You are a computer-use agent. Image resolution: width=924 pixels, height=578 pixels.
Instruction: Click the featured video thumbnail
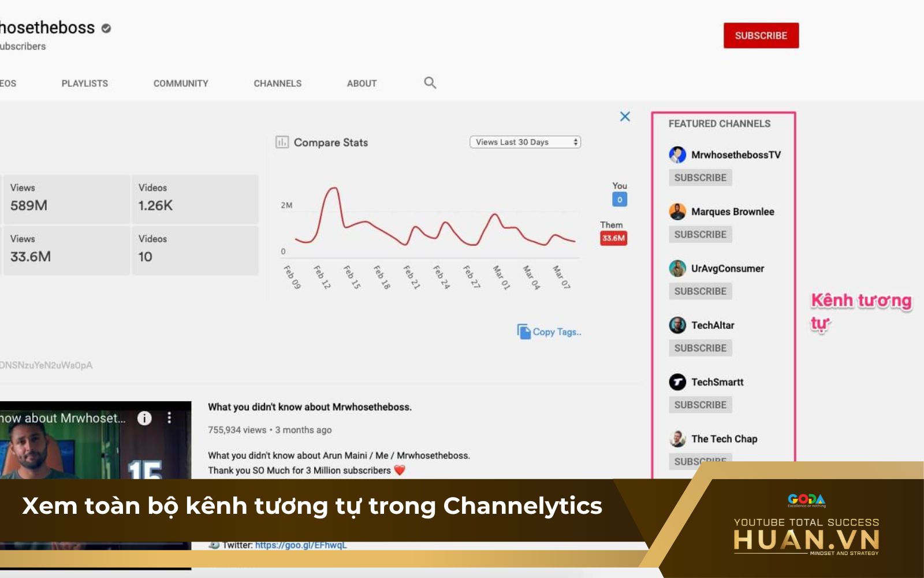pyautogui.click(x=95, y=440)
